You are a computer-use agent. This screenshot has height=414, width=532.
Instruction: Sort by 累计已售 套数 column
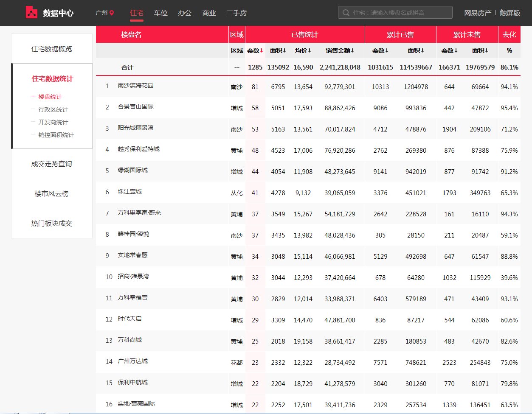(x=380, y=50)
